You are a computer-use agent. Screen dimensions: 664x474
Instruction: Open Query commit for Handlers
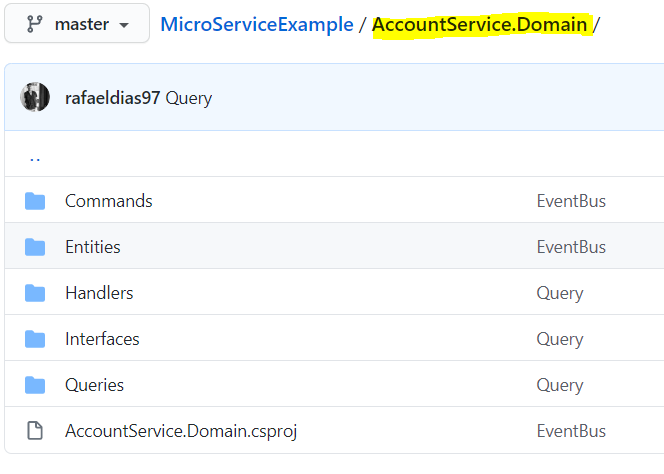pos(559,293)
